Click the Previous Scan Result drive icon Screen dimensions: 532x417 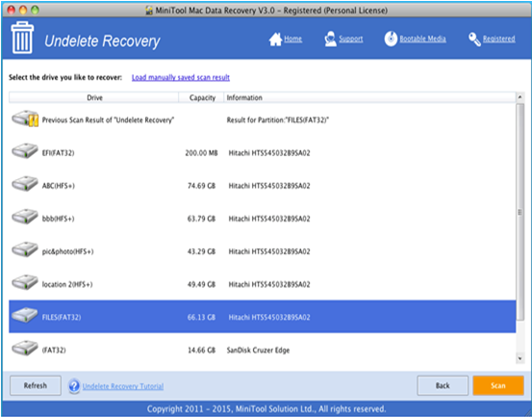(x=25, y=118)
